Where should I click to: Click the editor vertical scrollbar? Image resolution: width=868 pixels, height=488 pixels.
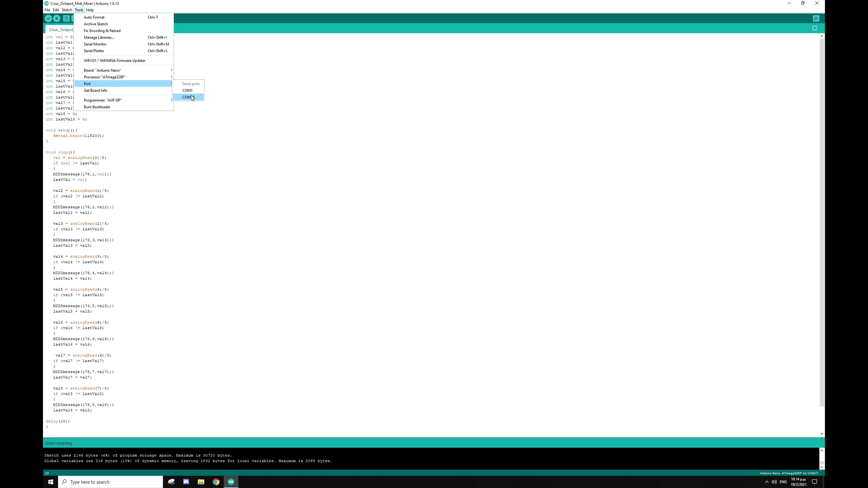click(821, 222)
